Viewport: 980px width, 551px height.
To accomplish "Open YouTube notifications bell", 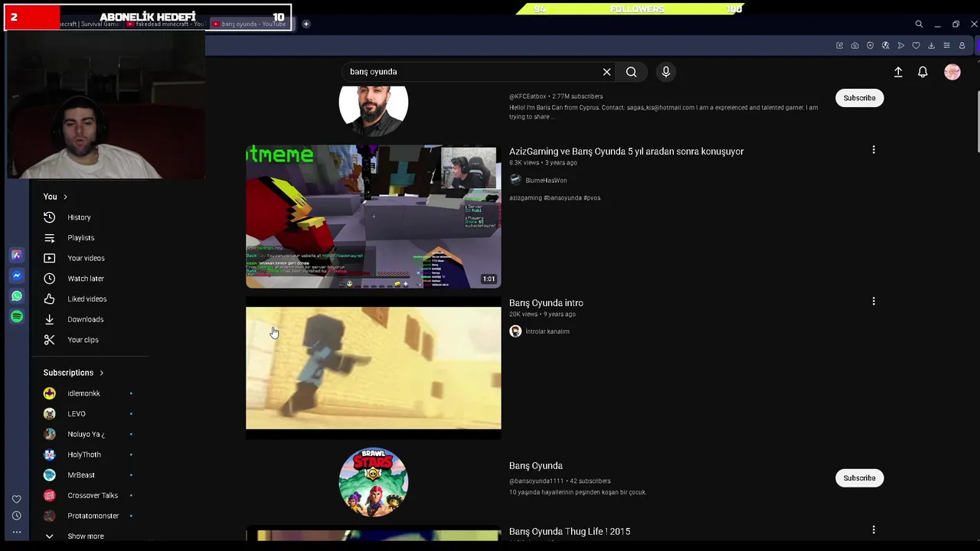I will (923, 72).
